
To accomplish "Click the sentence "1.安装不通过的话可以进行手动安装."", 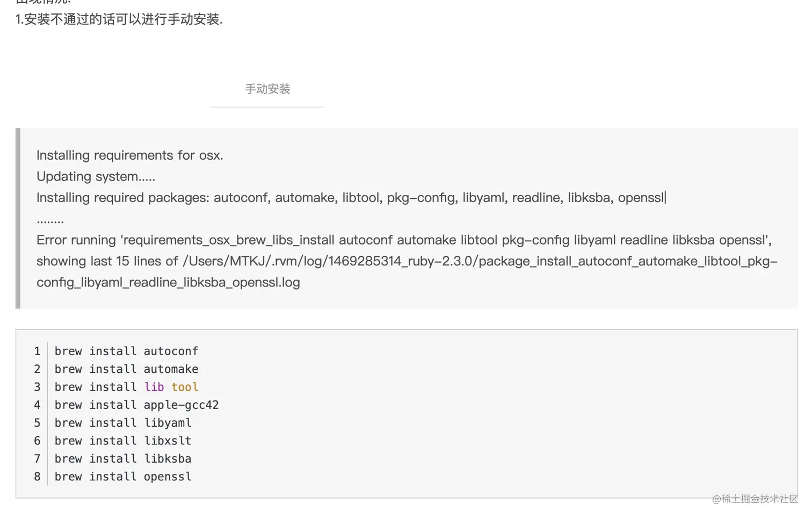I will coord(119,20).
